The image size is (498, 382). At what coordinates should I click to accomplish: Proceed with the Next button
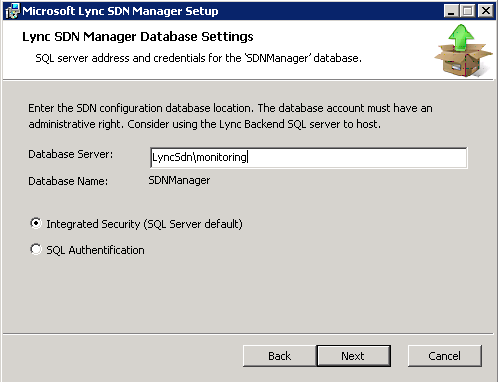coord(353,356)
